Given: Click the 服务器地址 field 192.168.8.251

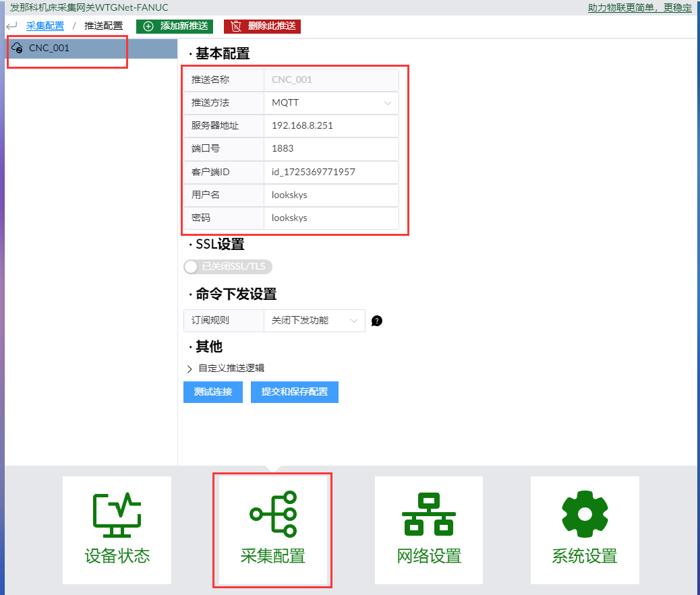Looking at the screenshot, I should point(331,126).
